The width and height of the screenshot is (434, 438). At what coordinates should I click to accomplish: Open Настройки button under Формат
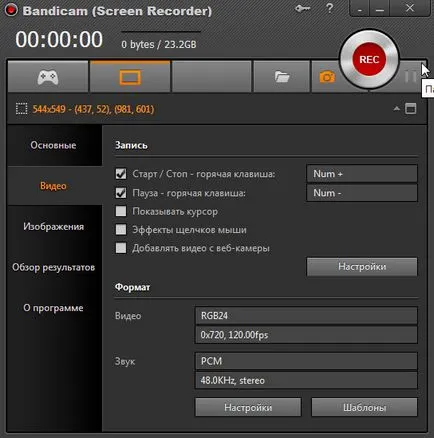248,407
